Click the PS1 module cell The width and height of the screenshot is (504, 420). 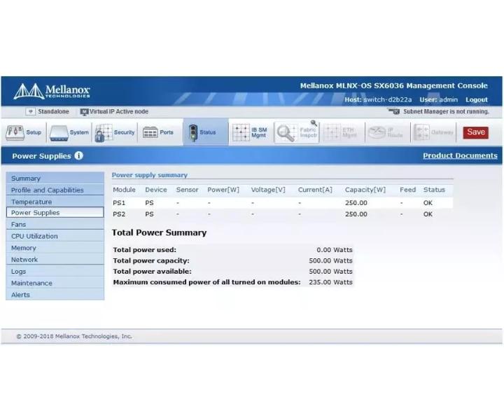(x=119, y=203)
